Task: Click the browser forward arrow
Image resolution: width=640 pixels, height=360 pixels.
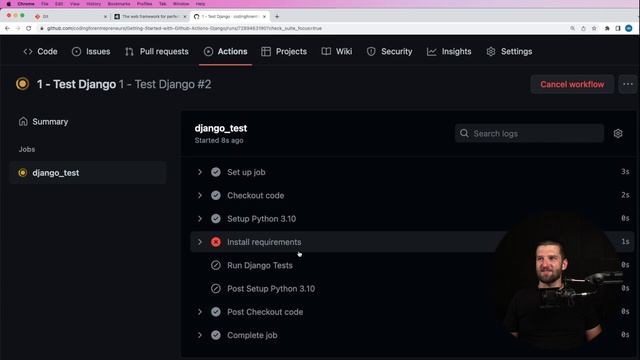Action: click(18, 28)
